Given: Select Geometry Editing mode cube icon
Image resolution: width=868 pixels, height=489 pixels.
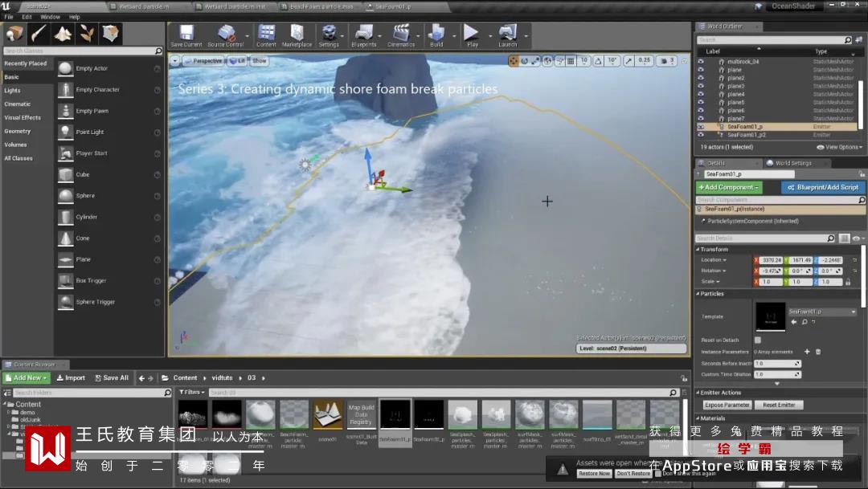Looking at the screenshot, I should (x=111, y=34).
